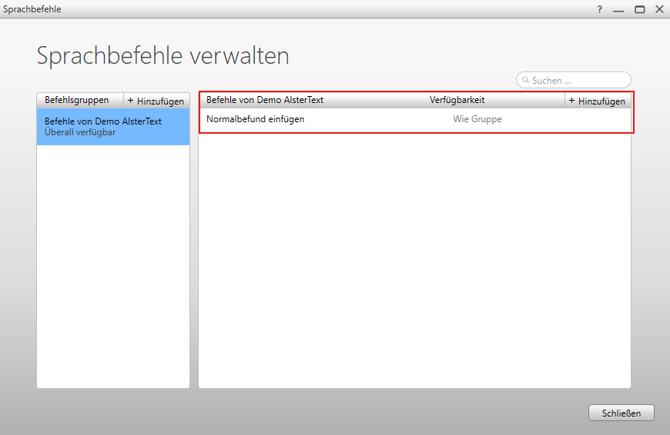Click the Befehlsgruppen column header

tap(77, 100)
